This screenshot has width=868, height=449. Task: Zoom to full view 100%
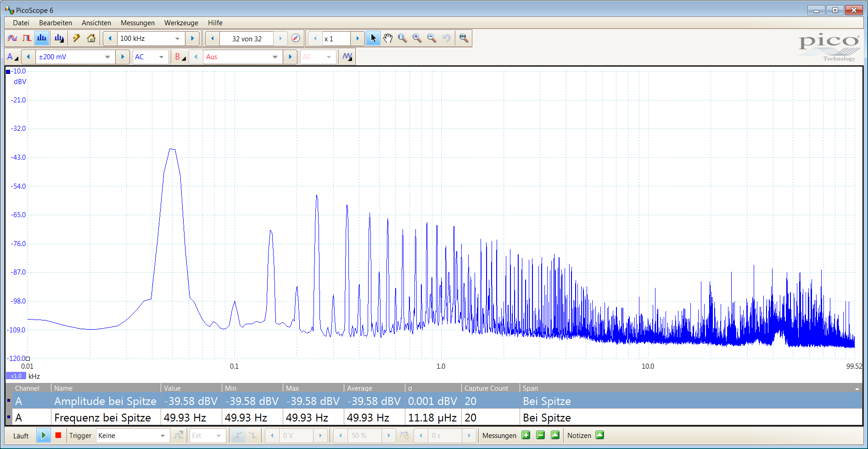[464, 38]
